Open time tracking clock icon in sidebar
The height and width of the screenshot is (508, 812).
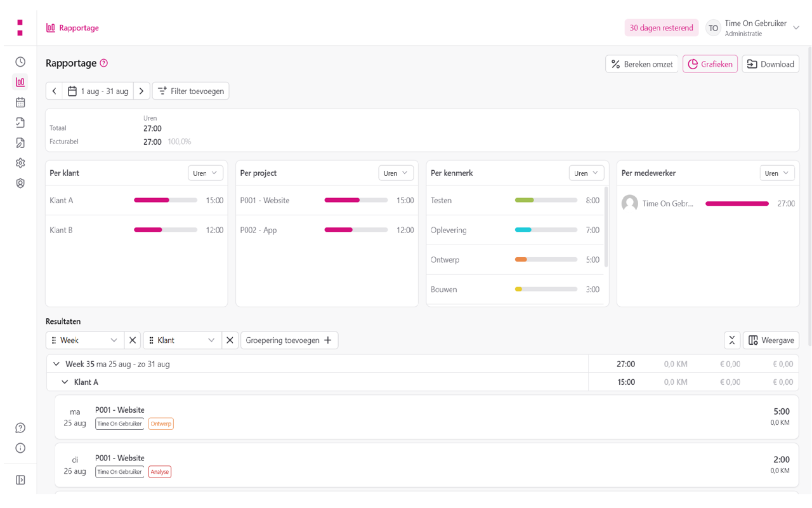20,62
